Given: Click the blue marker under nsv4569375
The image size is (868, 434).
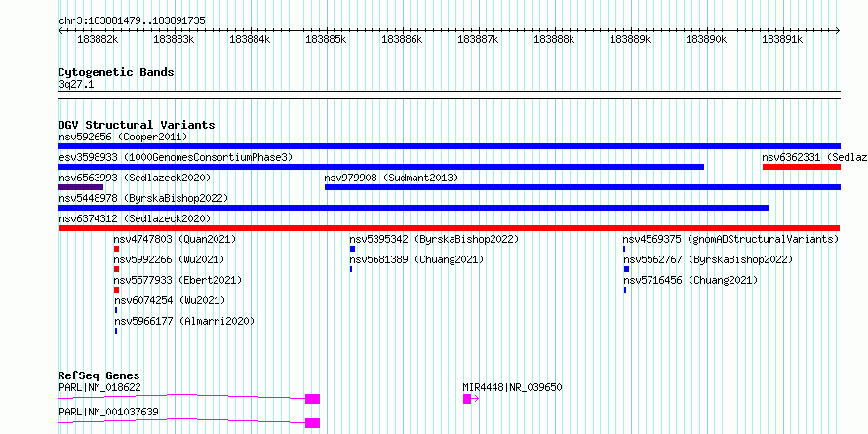Looking at the screenshot, I should click(x=624, y=249).
